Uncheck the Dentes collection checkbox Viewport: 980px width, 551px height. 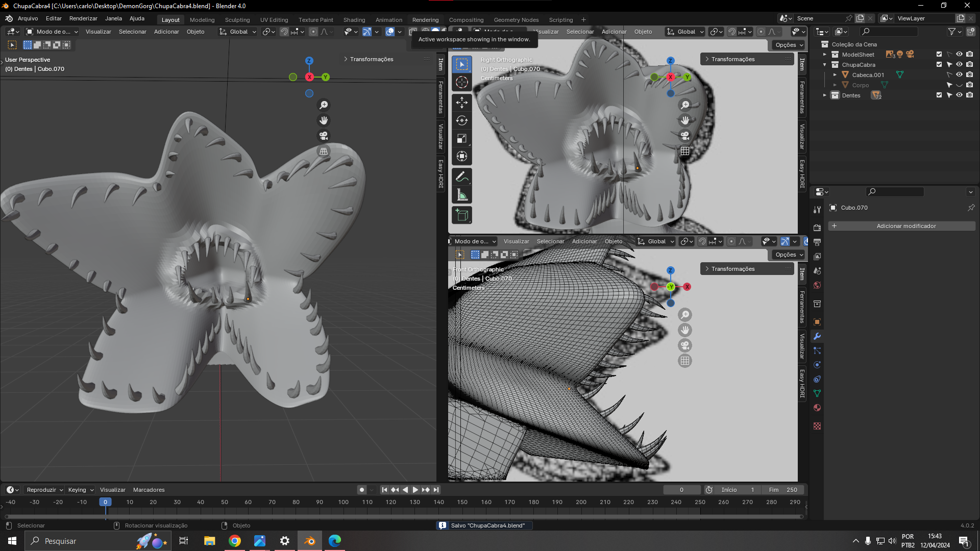pos(939,95)
